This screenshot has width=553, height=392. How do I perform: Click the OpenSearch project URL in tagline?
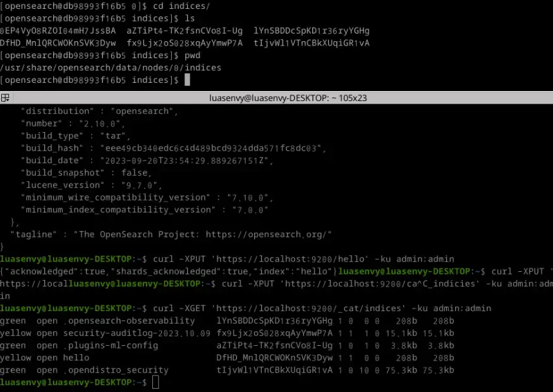(265, 235)
